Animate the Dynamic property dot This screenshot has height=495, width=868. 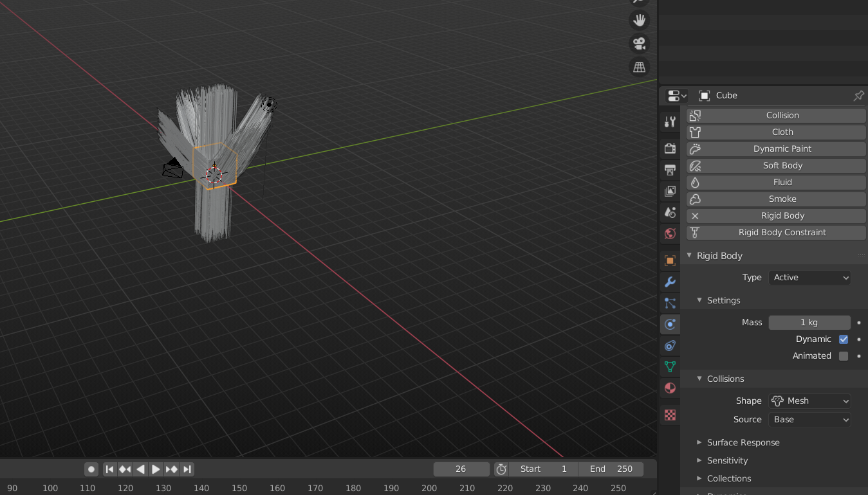pos(859,339)
